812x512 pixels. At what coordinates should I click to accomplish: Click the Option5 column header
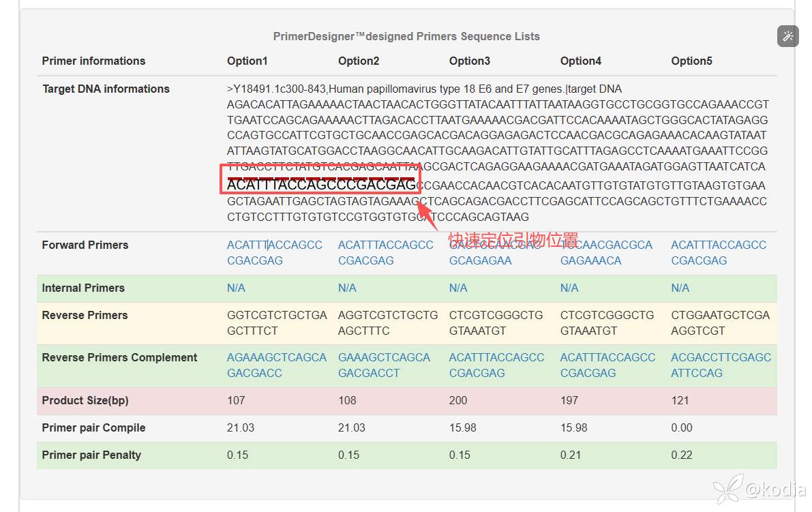(x=691, y=61)
